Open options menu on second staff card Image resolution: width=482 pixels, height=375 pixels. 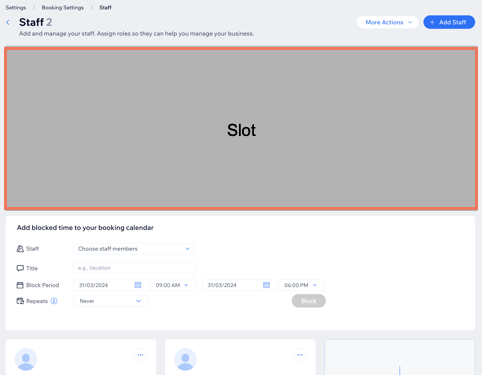[300, 355]
